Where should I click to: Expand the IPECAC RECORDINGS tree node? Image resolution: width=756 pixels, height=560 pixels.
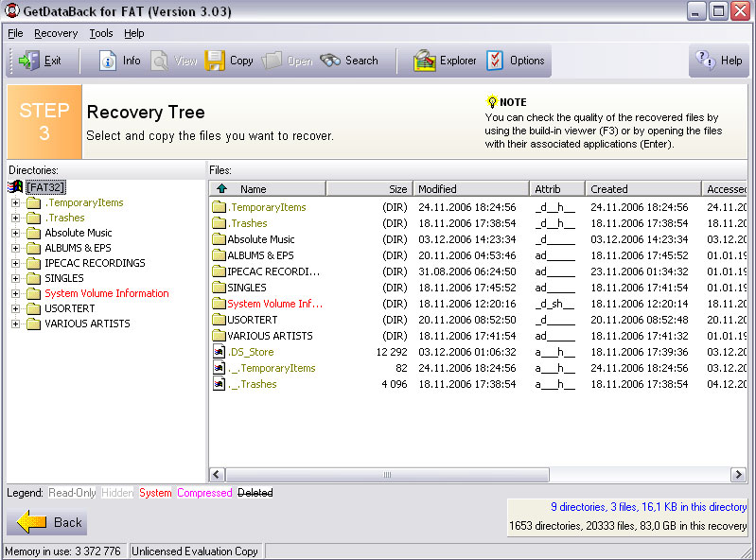tap(15, 263)
